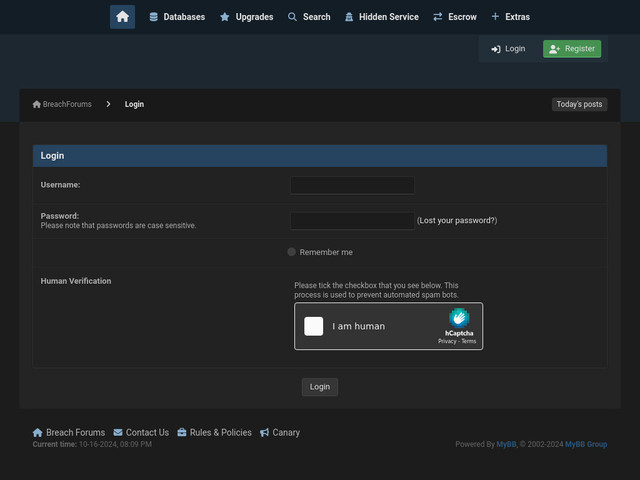Focus the Username input field
Image resolution: width=640 pixels, height=480 pixels.
tap(352, 185)
